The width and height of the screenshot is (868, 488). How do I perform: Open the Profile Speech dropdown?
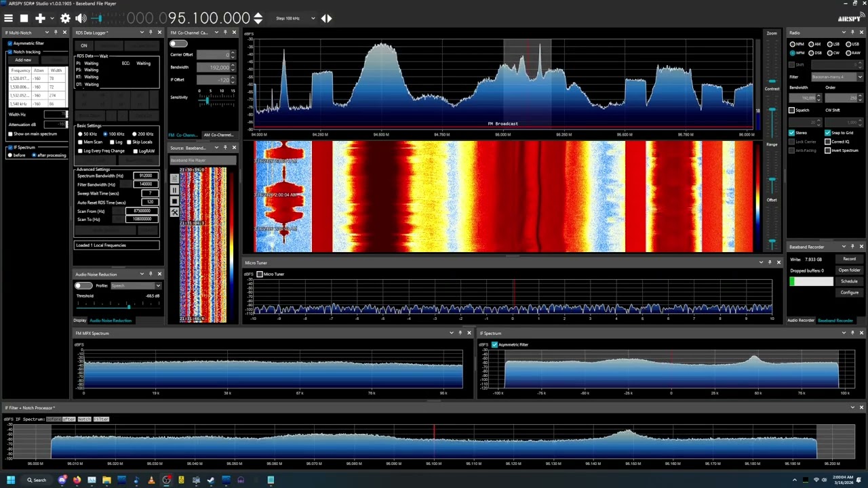pyautogui.click(x=136, y=285)
